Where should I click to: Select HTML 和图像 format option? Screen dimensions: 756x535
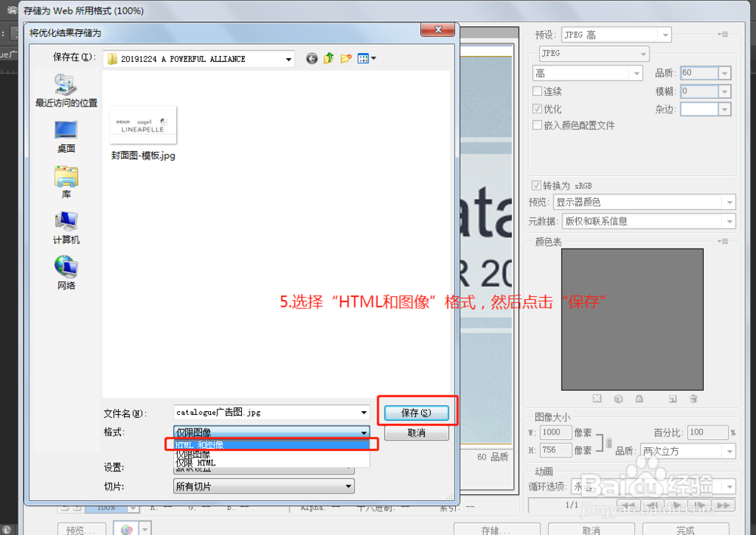(x=271, y=444)
